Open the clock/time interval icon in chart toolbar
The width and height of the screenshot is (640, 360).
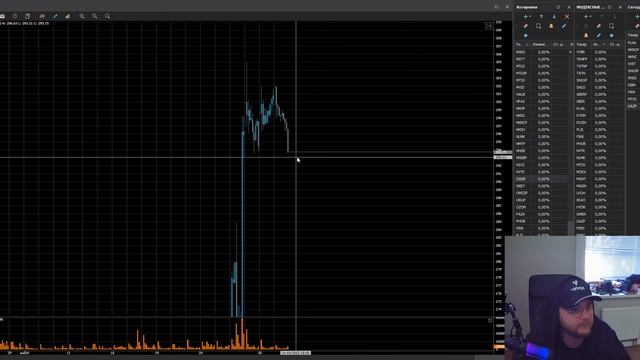click(15, 16)
